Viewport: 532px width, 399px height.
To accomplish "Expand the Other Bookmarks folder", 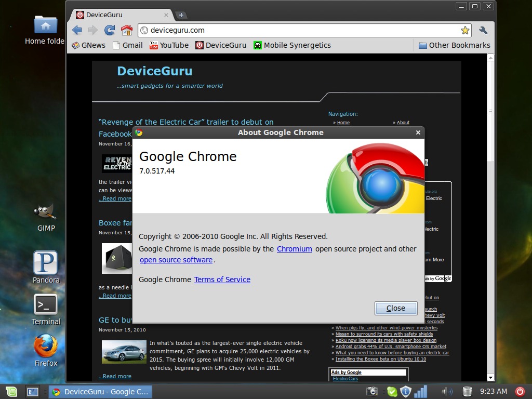I will coord(454,45).
